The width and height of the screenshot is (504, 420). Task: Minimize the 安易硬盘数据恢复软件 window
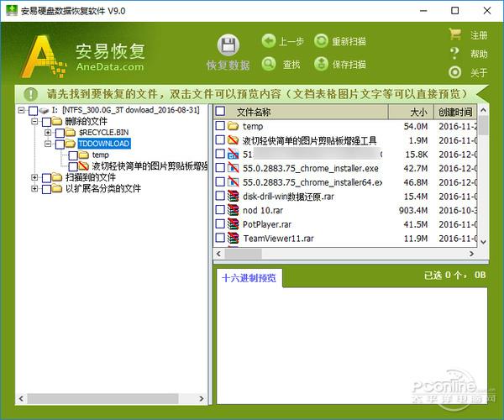[x=423, y=11]
